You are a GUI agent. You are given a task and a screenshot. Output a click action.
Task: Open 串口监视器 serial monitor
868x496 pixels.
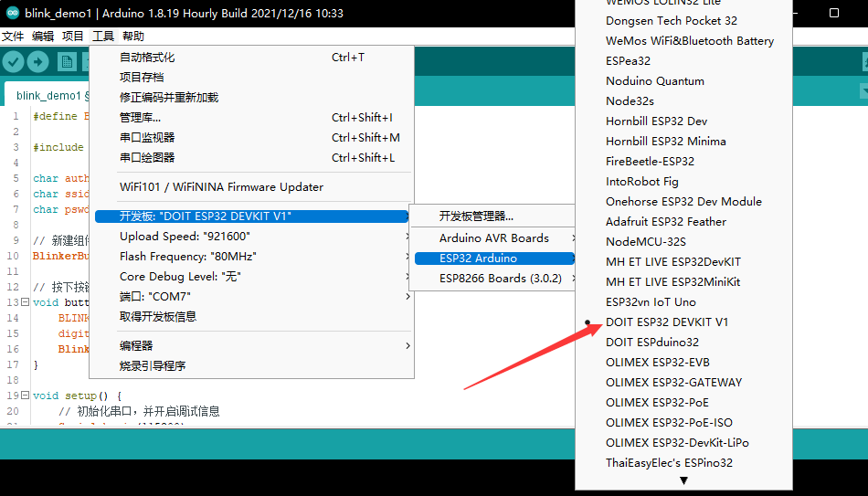(x=252, y=137)
